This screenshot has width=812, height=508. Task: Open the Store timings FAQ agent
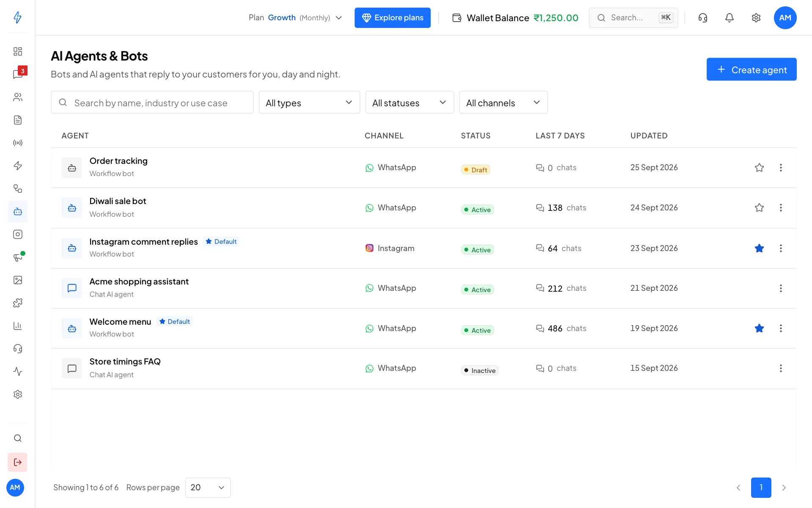coord(125,362)
